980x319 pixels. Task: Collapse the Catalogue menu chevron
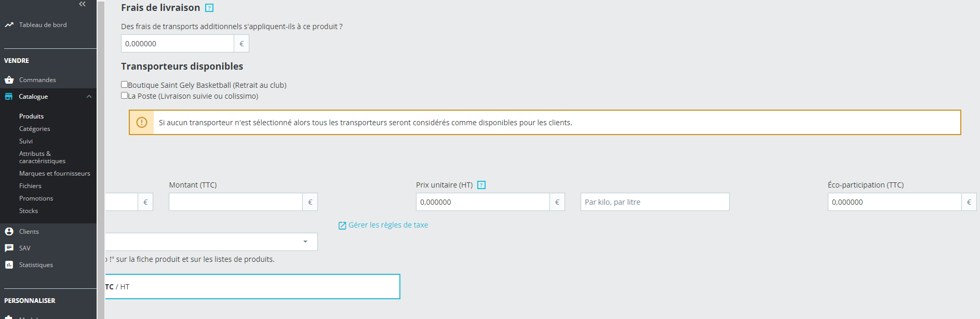89,97
